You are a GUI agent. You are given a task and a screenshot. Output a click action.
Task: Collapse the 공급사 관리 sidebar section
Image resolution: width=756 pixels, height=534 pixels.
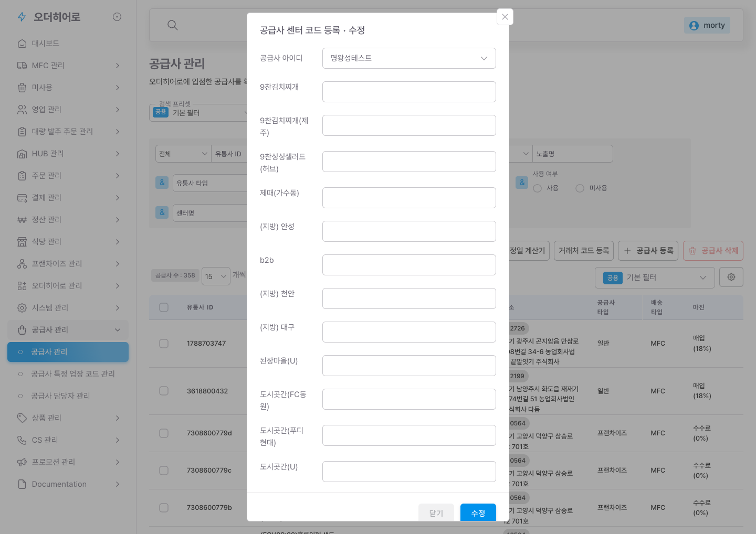118,330
